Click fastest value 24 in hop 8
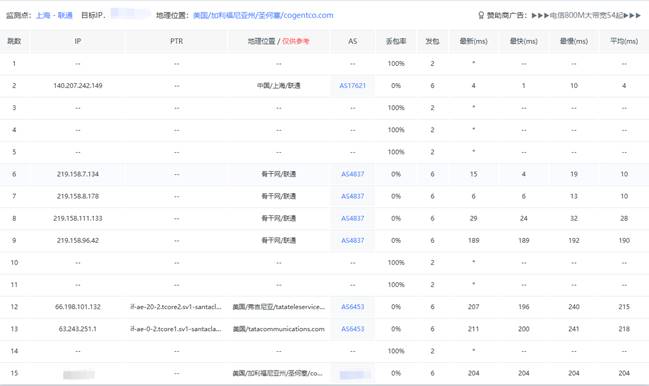Image resolution: width=649 pixels, height=386 pixels. 524,218
